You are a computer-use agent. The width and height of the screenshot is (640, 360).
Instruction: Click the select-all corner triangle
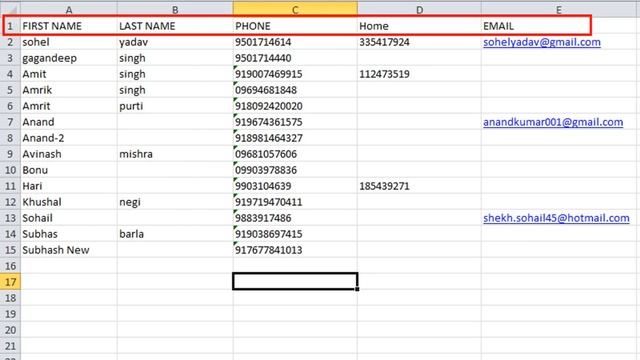(x=10, y=9)
